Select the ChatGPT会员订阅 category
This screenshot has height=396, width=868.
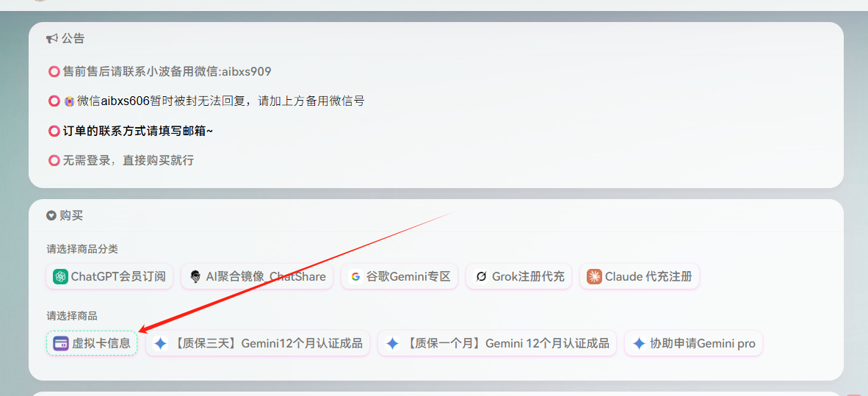tap(109, 276)
